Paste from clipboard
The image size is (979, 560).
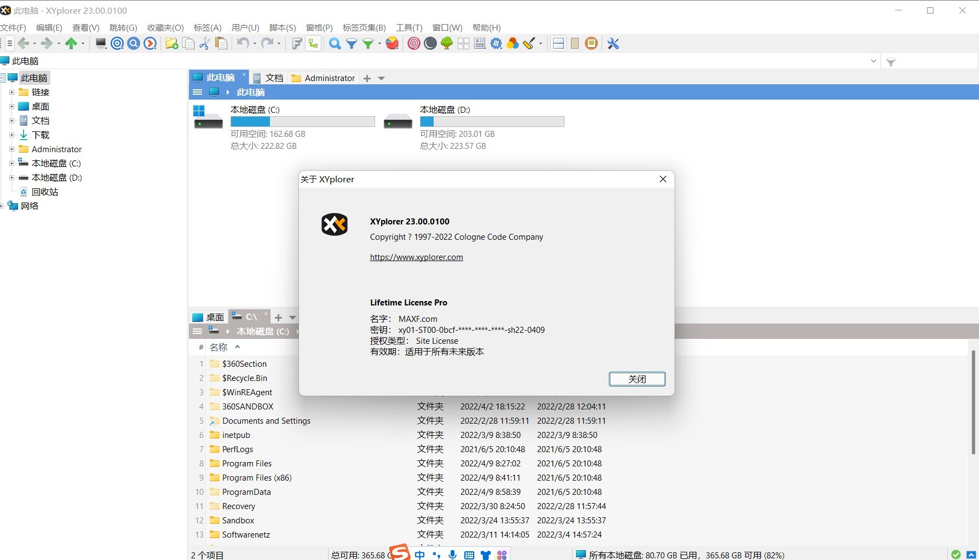[221, 44]
